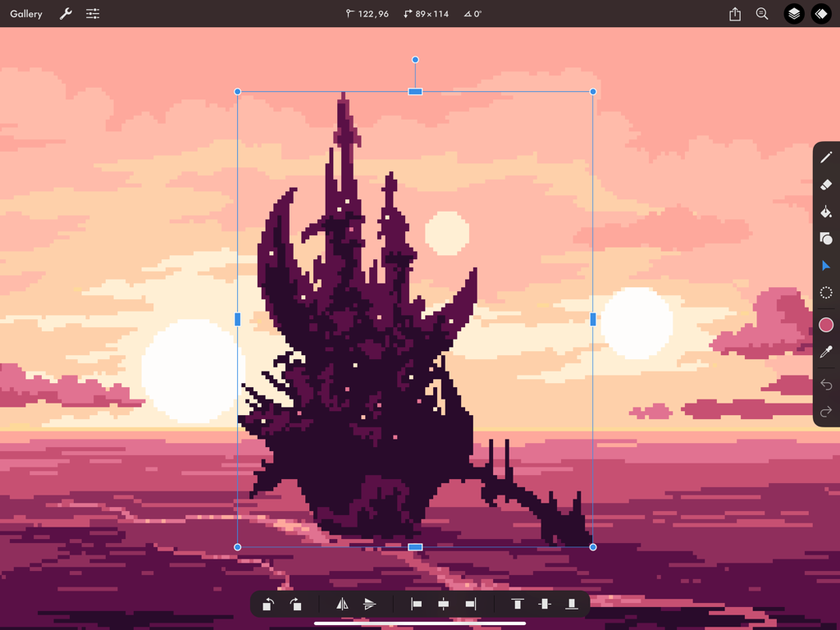The width and height of the screenshot is (840, 630).
Task: Open the palette panel
Action: click(x=821, y=14)
